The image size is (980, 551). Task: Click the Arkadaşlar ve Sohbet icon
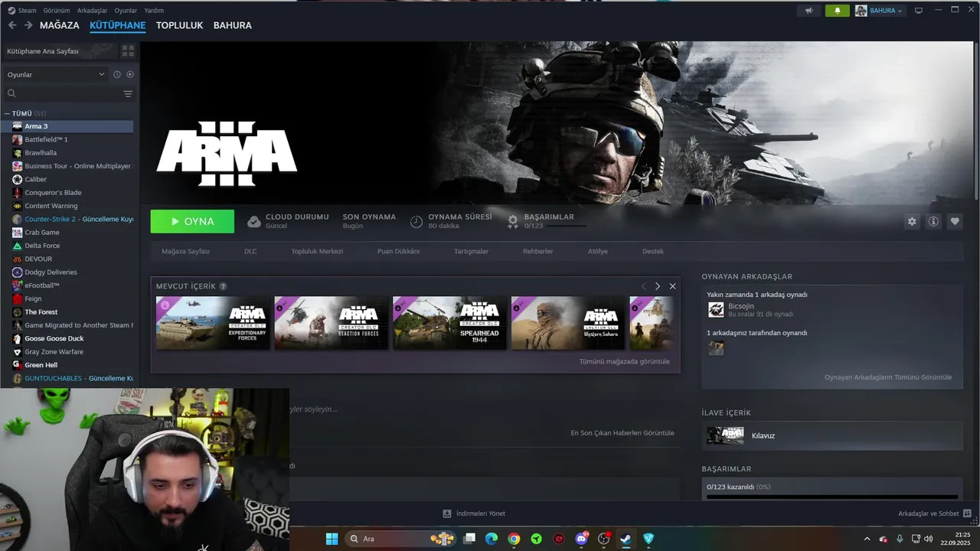pos(967,514)
